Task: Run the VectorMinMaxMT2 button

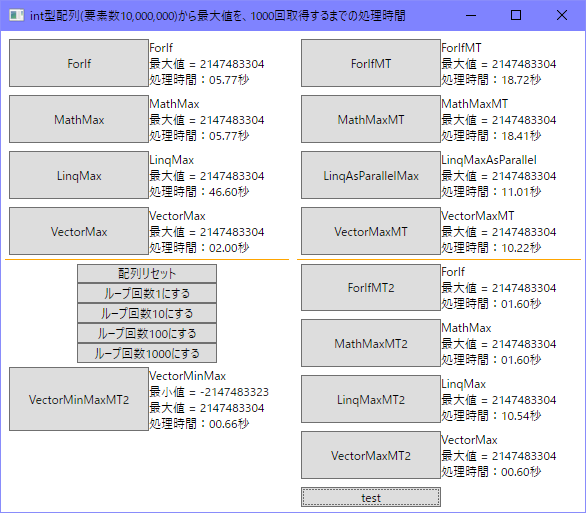Action: point(79,399)
